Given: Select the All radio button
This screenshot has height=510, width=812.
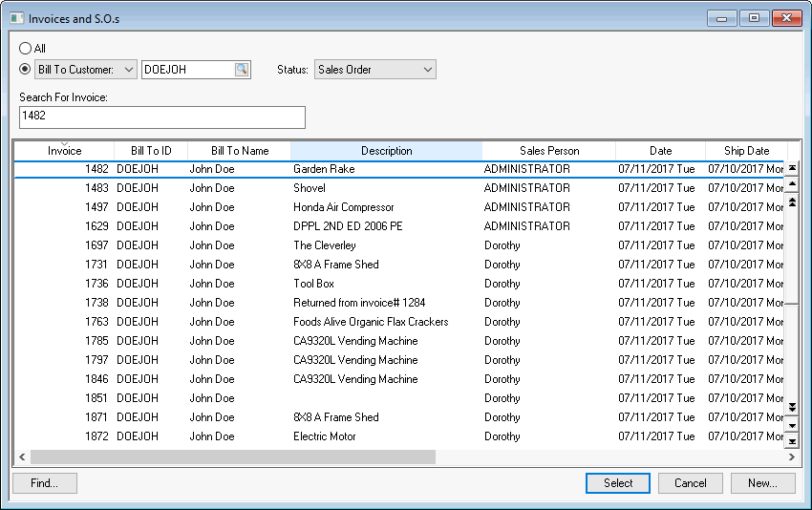Looking at the screenshot, I should click(25, 49).
